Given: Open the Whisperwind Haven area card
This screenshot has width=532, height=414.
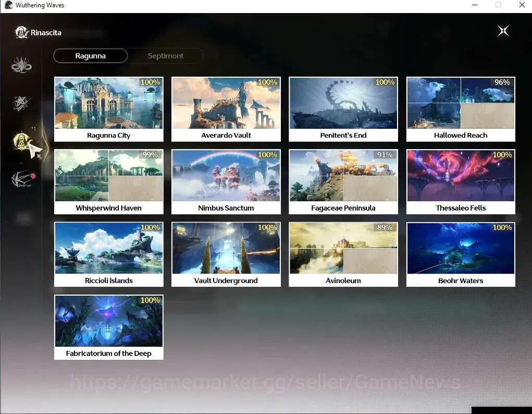Looking at the screenshot, I should (x=108, y=181).
